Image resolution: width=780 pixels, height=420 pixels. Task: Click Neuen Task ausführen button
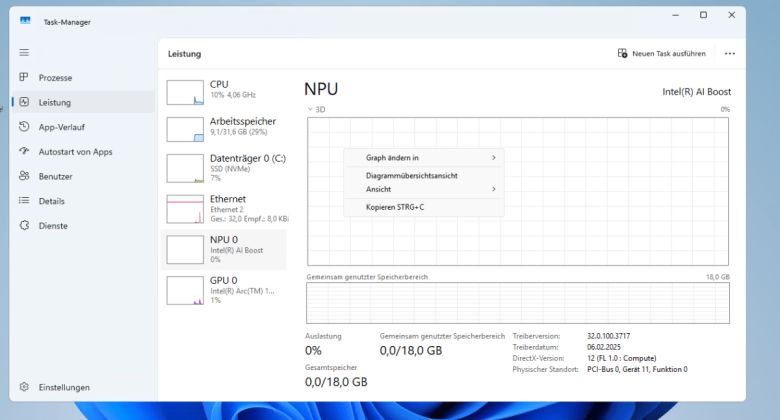pyautogui.click(x=661, y=53)
